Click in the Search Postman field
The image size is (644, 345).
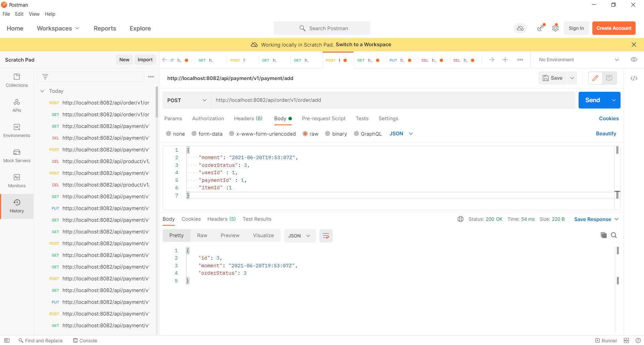coord(322,28)
